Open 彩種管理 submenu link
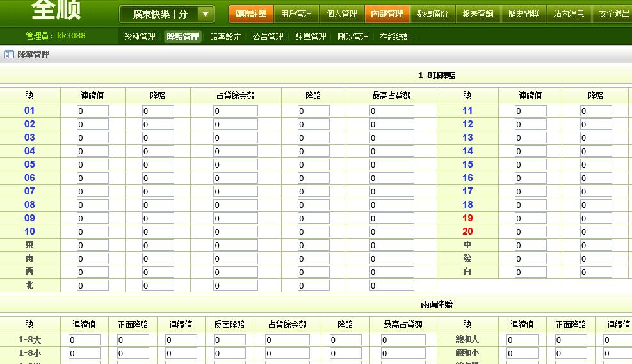This screenshot has height=364, width=632. (x=140, y=37)
